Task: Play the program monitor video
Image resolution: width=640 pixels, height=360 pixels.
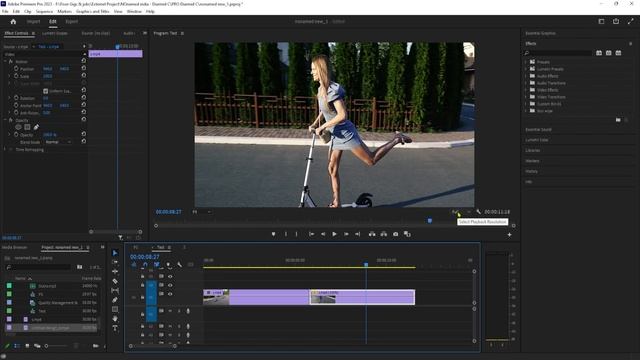Action: click(334, 234)
